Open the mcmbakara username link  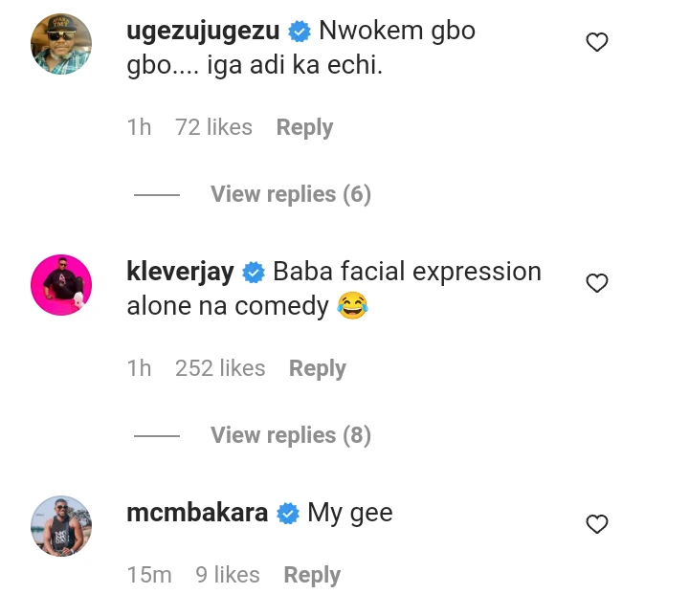pos(197,513)
